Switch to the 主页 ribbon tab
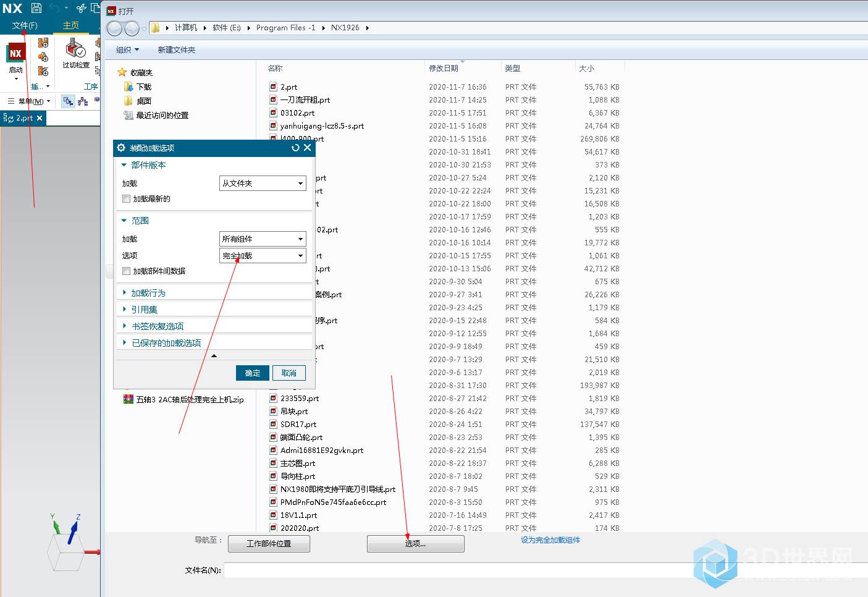Viewport: 868px width, 597px height. [71, 25]
